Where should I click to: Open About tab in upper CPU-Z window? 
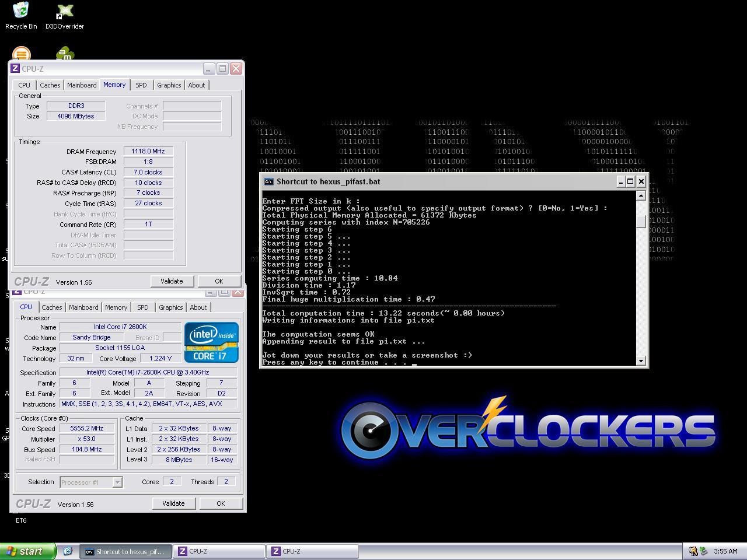coord(196,85)
